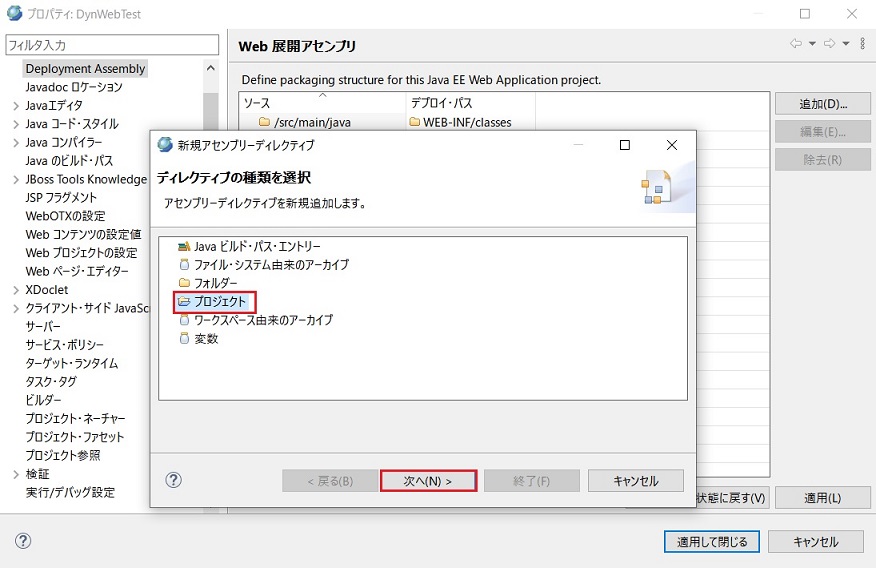876x568 pixels.
Task: Open the view menu dots in properties header
Action: 863,44
